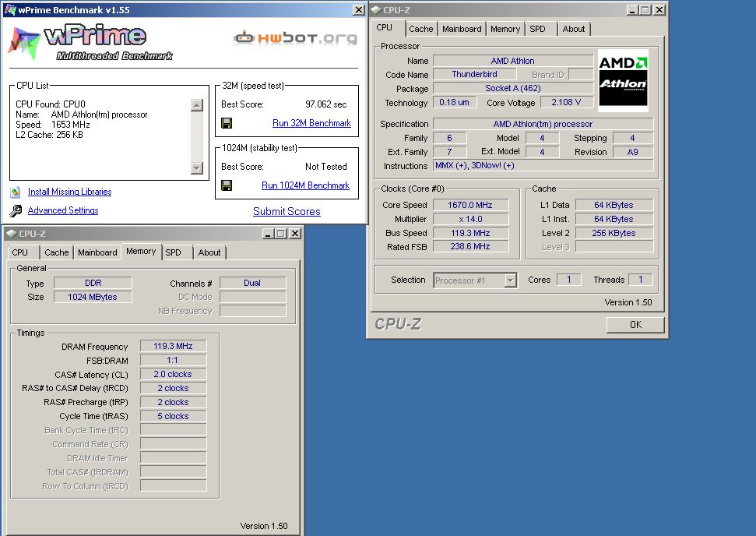The height and width of the screenshot is (536, 756).
Task: Click the Cycle Time 5 clocks field
Action: click(x=173, y=416)
